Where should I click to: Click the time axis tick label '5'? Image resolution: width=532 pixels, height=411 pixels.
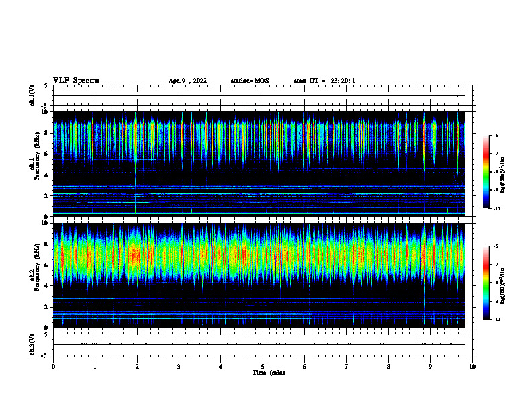(263, 367)
